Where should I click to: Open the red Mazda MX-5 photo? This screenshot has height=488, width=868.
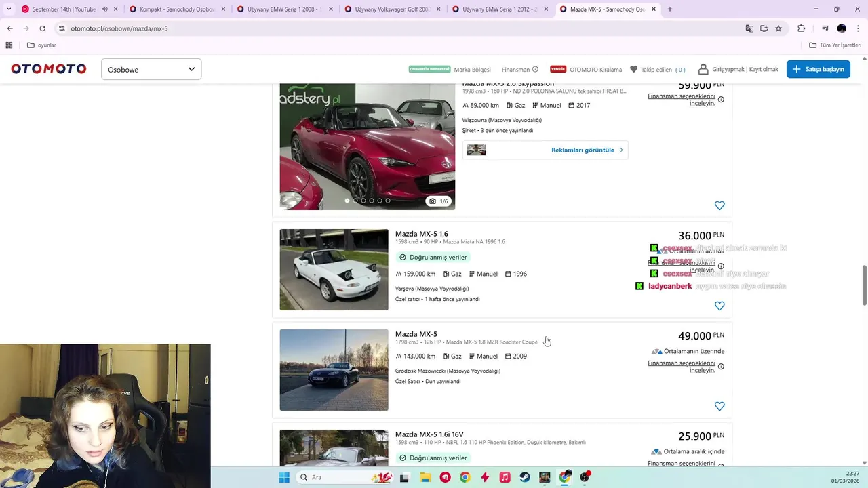pos(367,146)
